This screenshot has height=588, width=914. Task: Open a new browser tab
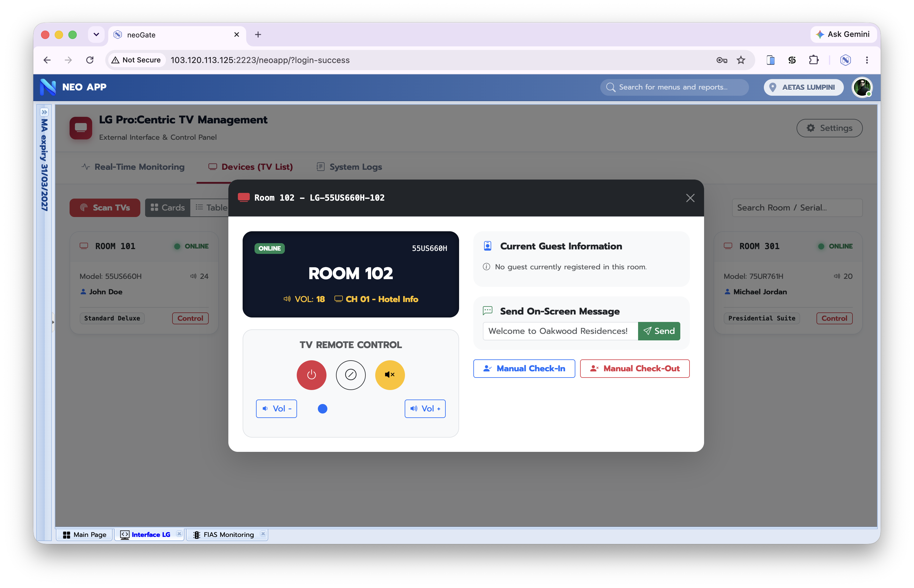(258, 34)
